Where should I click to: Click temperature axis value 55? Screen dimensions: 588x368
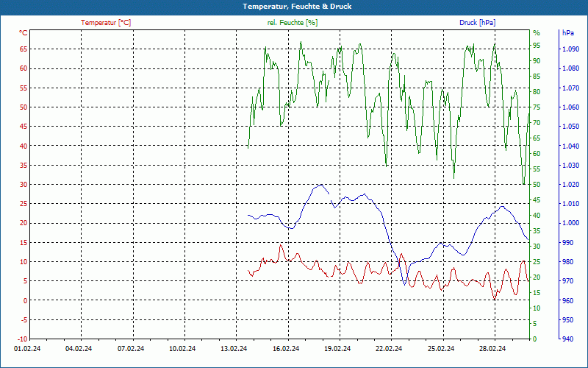(x=24, y=88)
